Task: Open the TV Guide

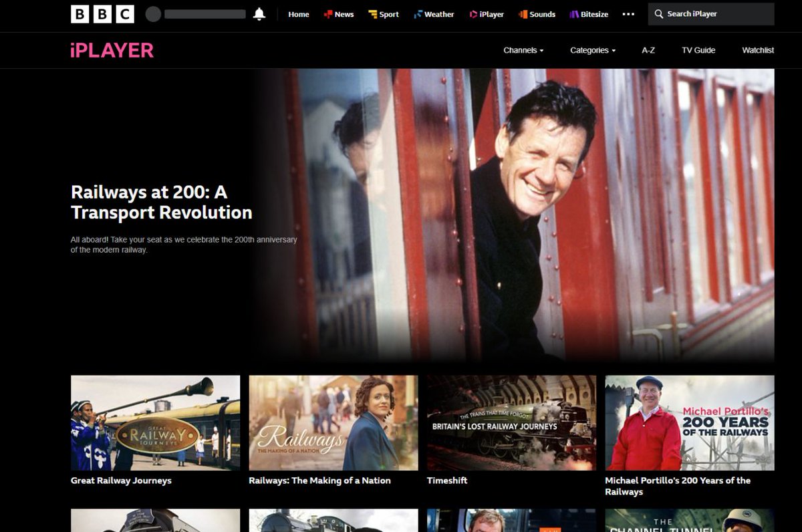Action: (698, 50)
